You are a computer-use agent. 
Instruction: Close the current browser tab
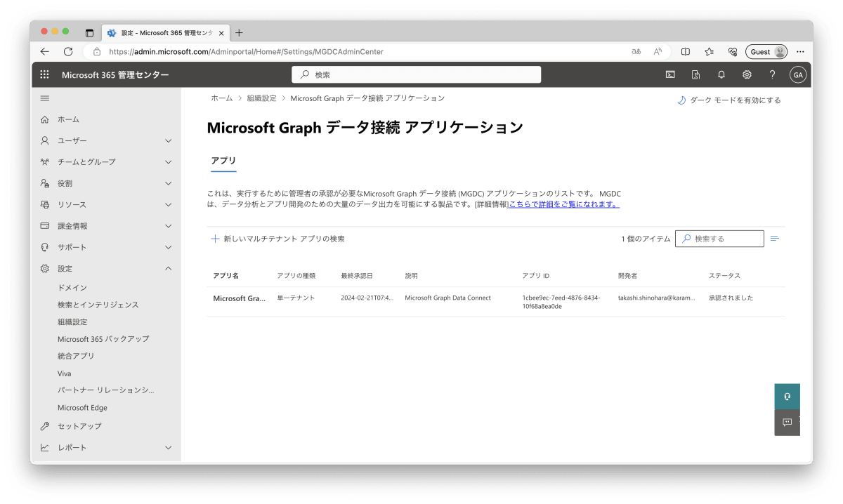point(222,33)
